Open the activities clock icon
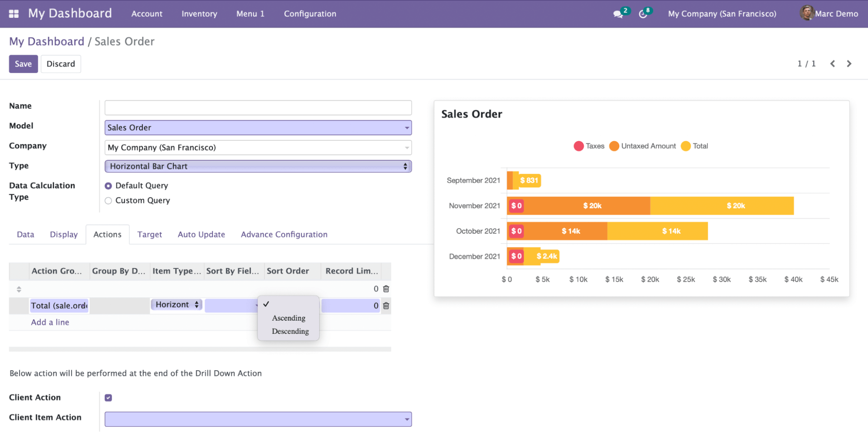Screen dimensions: 868x448 point(643,14)
